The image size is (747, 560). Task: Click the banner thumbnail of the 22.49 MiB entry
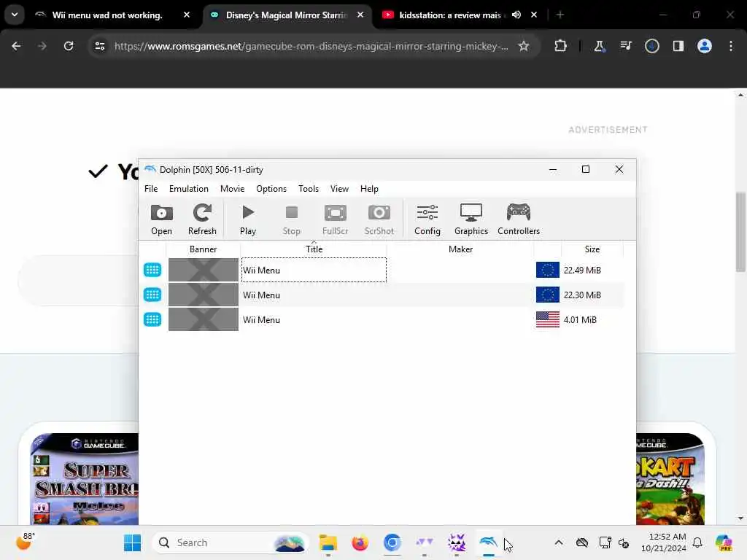[x=204, y=270]
